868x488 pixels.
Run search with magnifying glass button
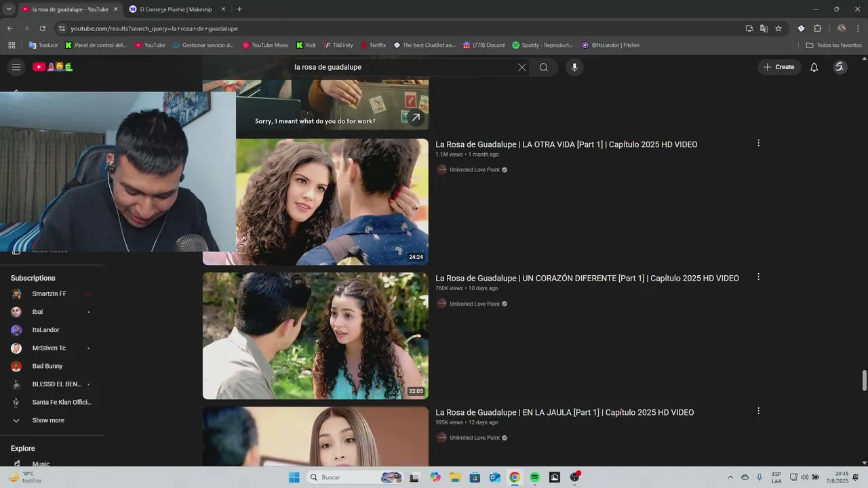544,67
